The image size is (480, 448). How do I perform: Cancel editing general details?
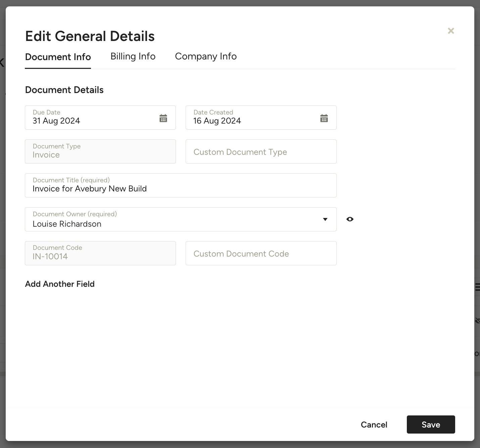click(x=374, y=424)
